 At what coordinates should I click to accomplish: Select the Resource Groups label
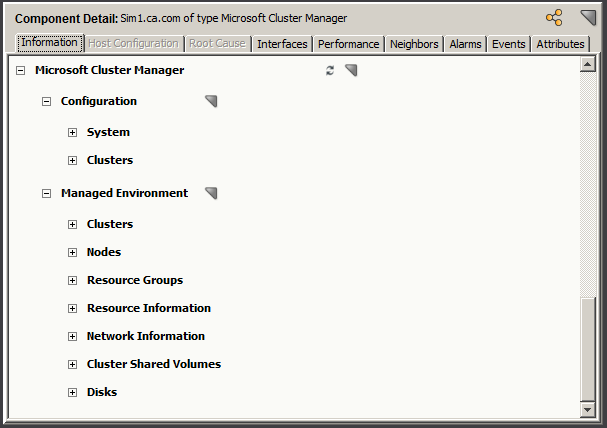(x=135, y=280)
